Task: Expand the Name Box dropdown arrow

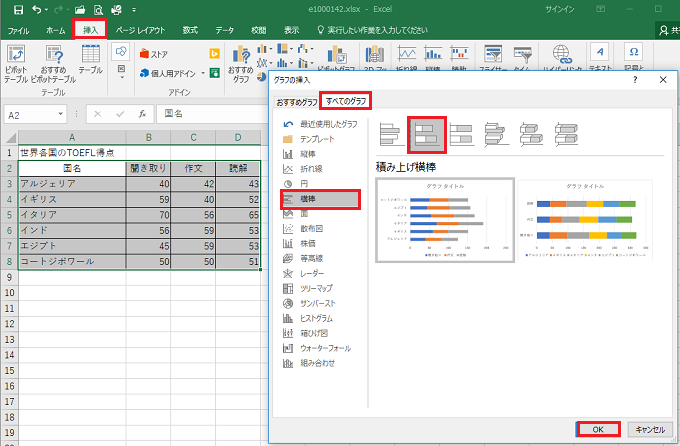Action: click(x=61, y=114)
